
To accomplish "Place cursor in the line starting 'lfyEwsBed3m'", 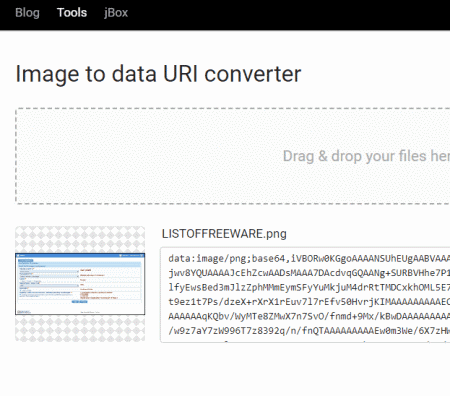I will [x=309, y=287].
